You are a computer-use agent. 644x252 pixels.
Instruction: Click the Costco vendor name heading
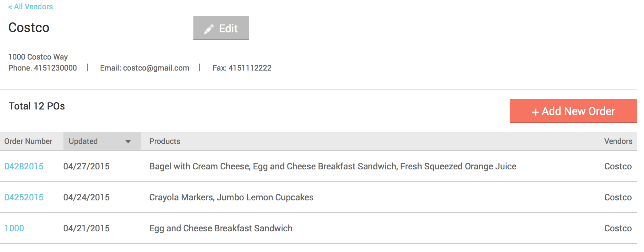coord(29,28)
